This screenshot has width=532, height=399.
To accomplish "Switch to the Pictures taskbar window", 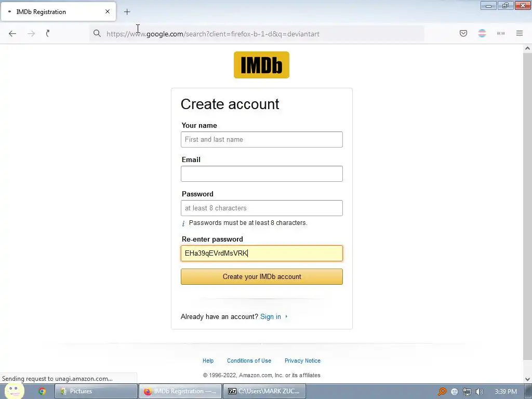I will (x=96, y=391).
